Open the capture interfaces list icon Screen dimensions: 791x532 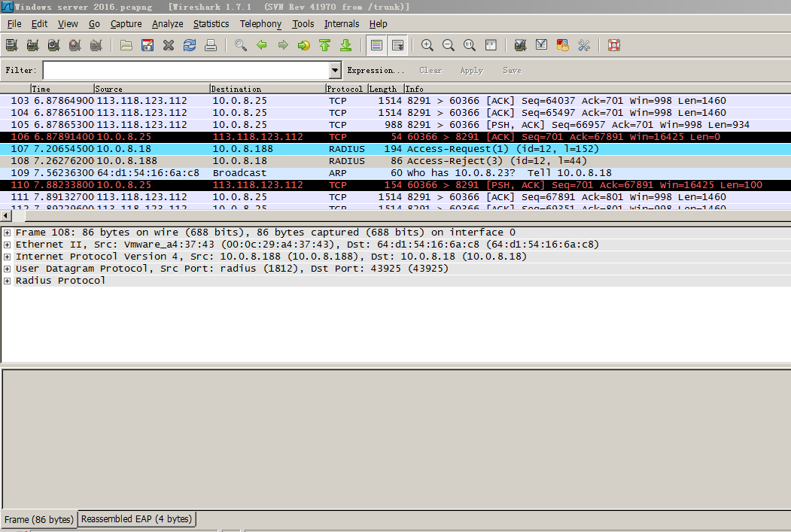11,45
